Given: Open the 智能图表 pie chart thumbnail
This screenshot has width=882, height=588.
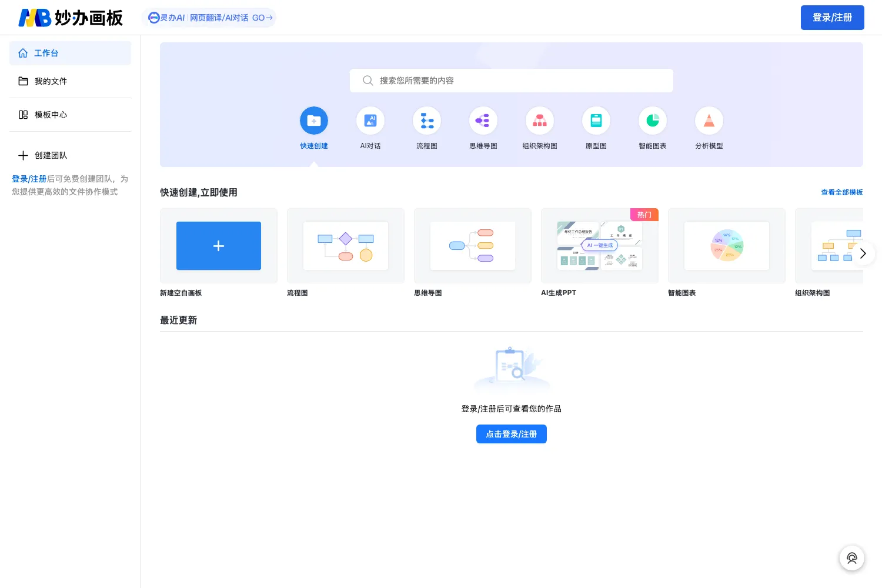Looking at the screenshot, I should pos(727,246).
